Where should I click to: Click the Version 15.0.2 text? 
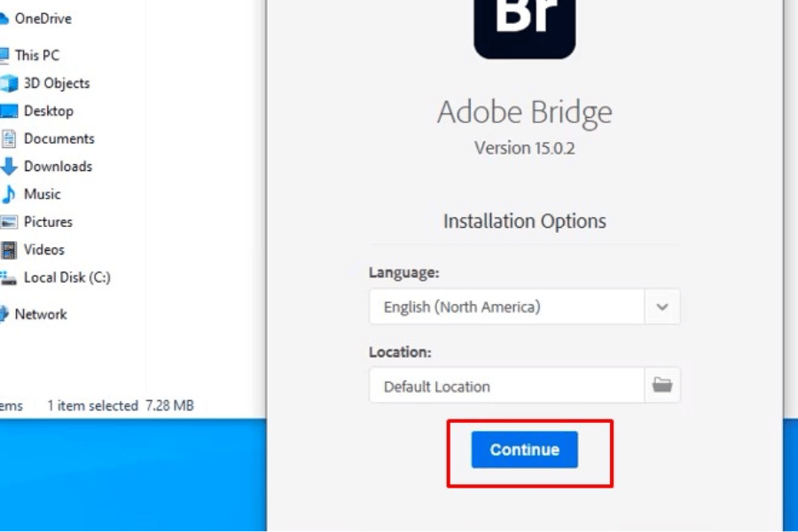[524, 148]
